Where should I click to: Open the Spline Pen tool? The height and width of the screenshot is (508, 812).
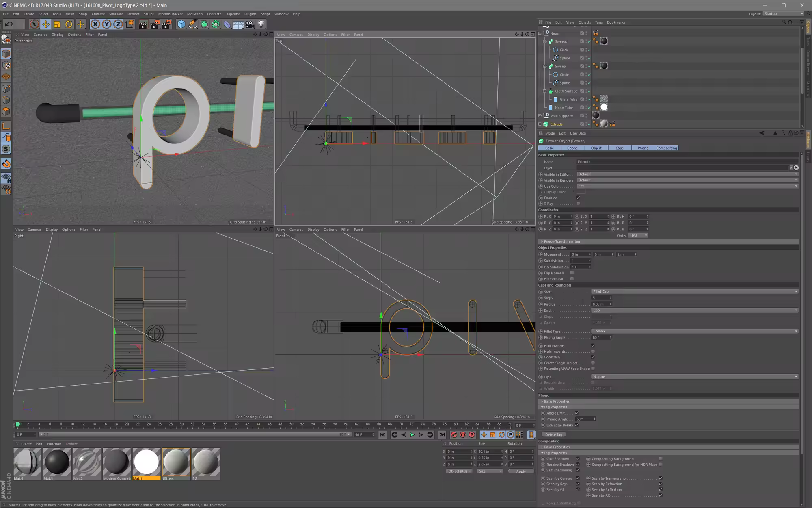coord(192,24)
